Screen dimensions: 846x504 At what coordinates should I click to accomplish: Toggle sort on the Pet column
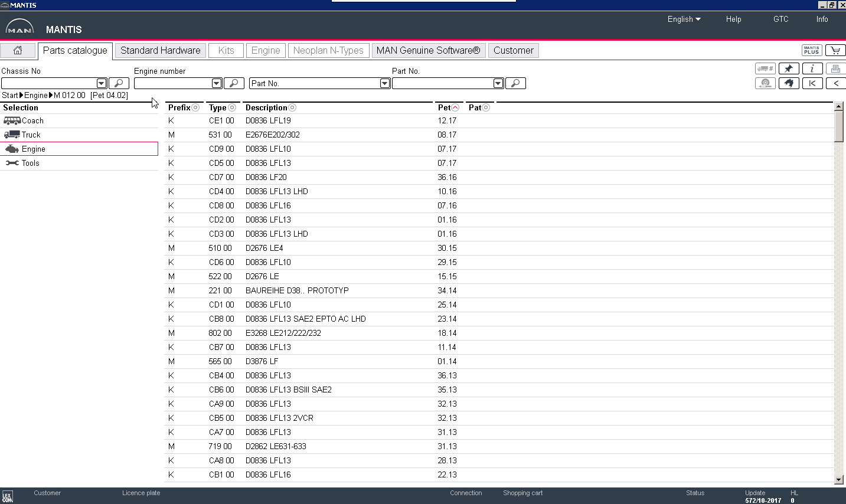pyautogui.click(x=455, y=107)
